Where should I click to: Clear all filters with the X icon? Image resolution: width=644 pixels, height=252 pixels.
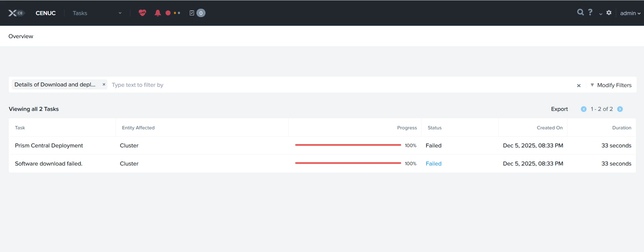click(x=579, y=85)
